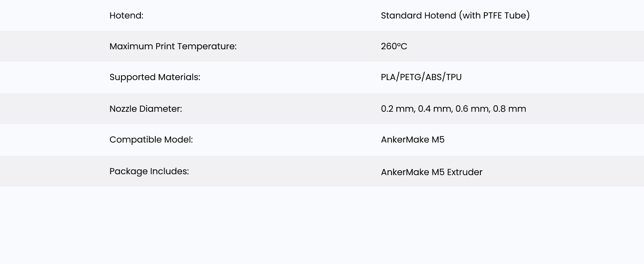Image resolution: width=644 pixels, height=264 pixels.
Task: Select the 0.6 mm nozzle value
Action: coord(472,109)
